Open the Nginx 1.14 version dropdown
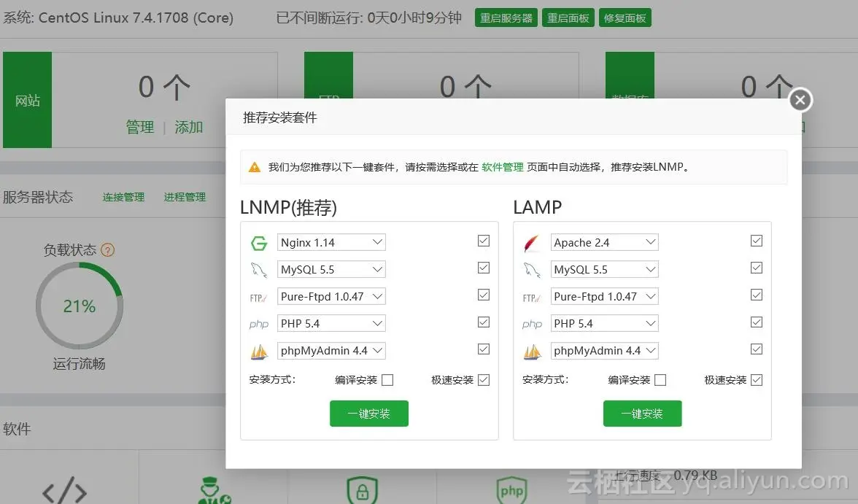Viewport: 858px width, 504px height. coord(331,242)
